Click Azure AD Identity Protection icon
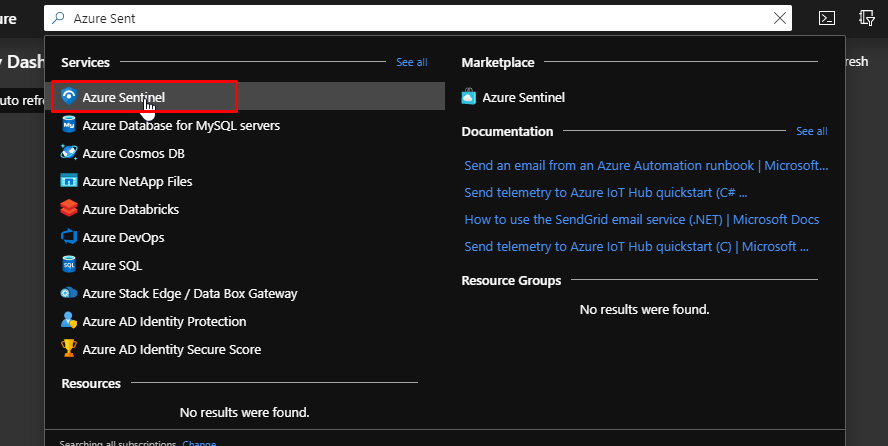Viewport: 888px width, 446px height. click(69, 322)
